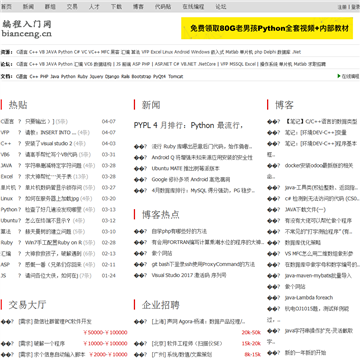This screenshot has height=360, width=360.
Task: Open headline 'PYPL 4 月排行: Python 最流行'
Action: [188, 126]
